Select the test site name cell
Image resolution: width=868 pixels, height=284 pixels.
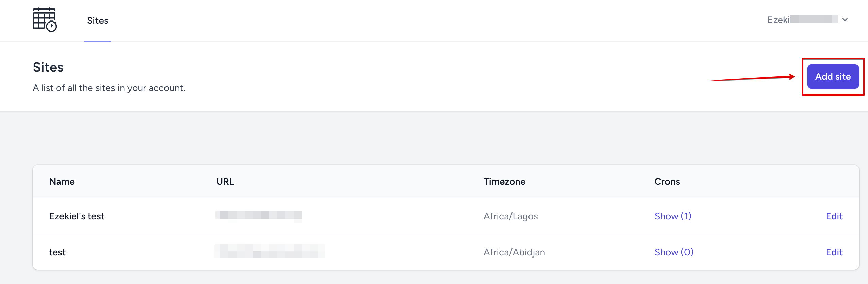57,252
